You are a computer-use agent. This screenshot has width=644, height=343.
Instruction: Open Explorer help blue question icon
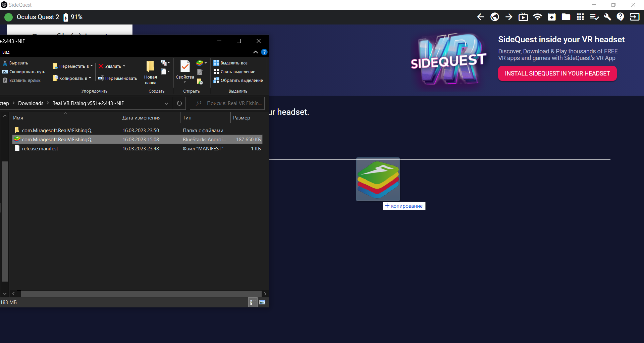click(x=264, y=52)
